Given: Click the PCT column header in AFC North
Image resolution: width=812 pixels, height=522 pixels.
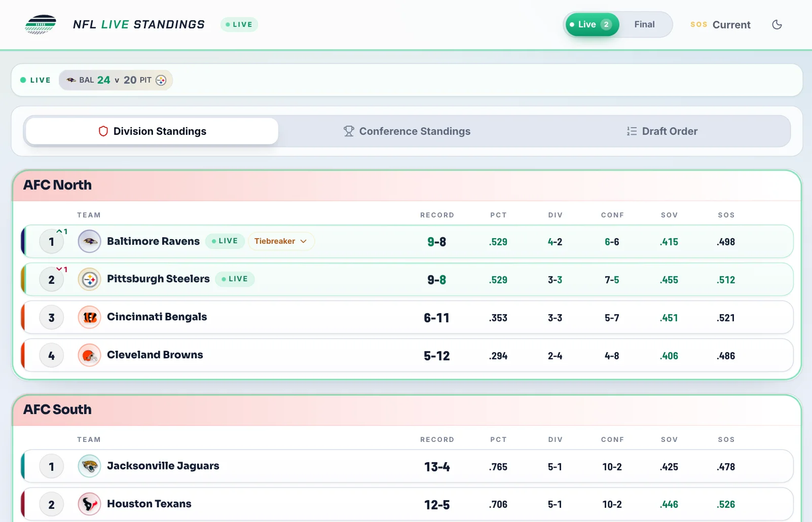Looking at the screenshot, I should (x=498, y=215).
